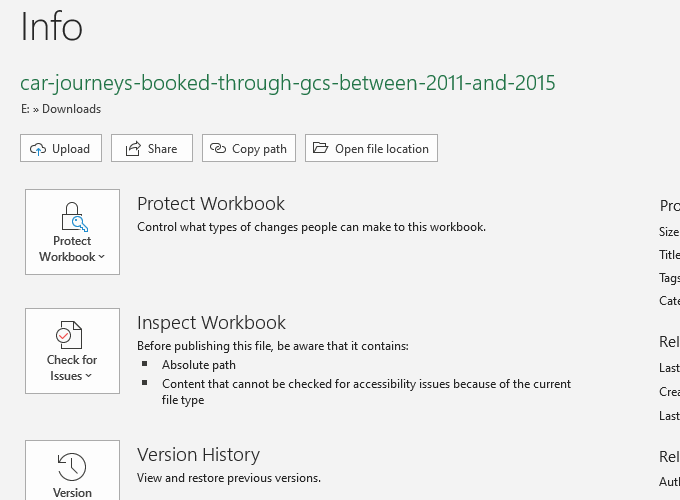Click the Inspect Workbook heading
This screenshot has width=680, height=500.
tap(211, 323)
